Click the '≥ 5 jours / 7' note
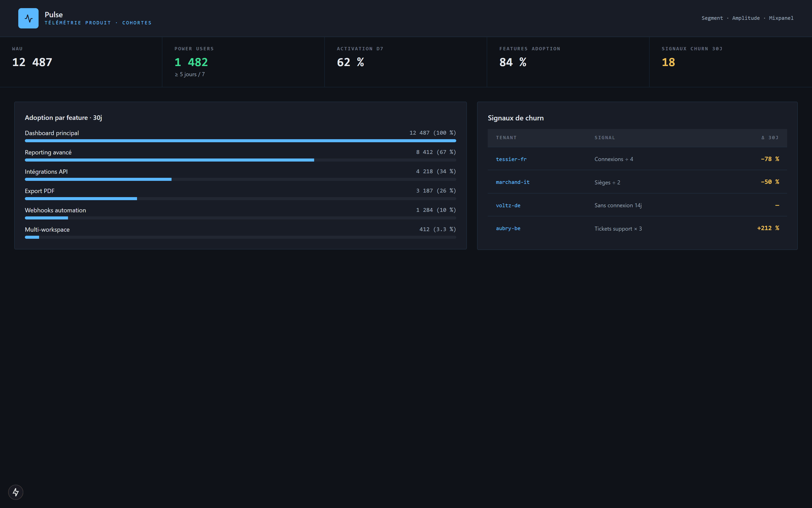 point(190,74)
